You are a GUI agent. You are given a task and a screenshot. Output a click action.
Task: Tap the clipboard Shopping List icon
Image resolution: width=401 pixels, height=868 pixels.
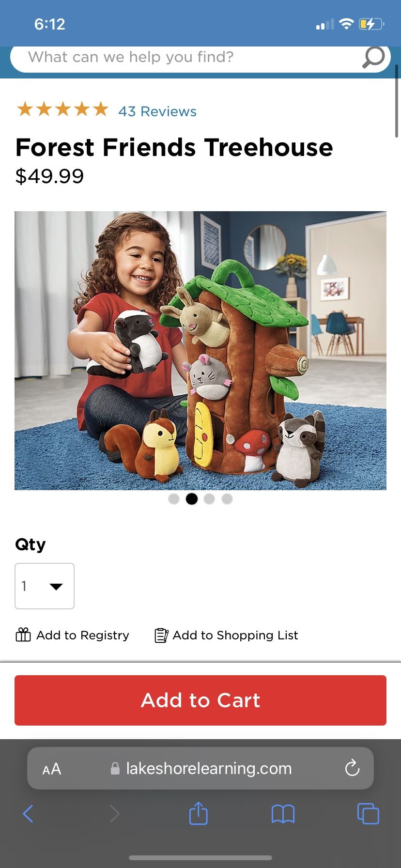[x=161, y=635]
